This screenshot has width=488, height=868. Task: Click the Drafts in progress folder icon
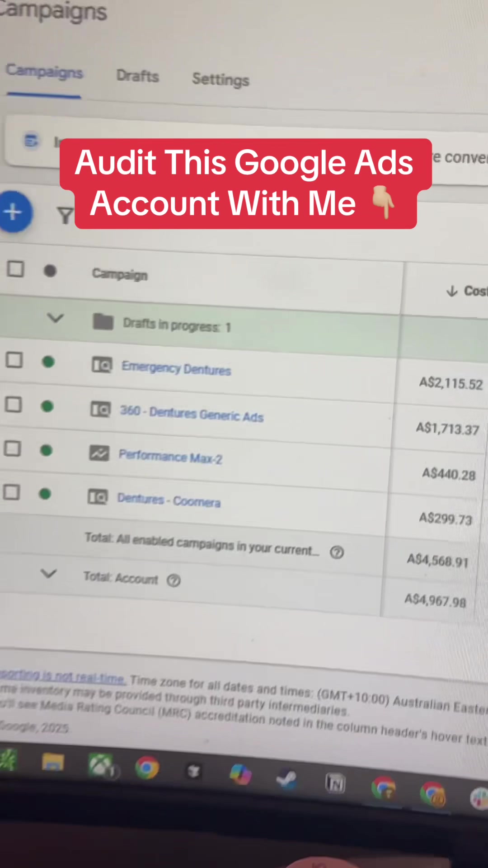pyautogui.click(x=103, y=322)
